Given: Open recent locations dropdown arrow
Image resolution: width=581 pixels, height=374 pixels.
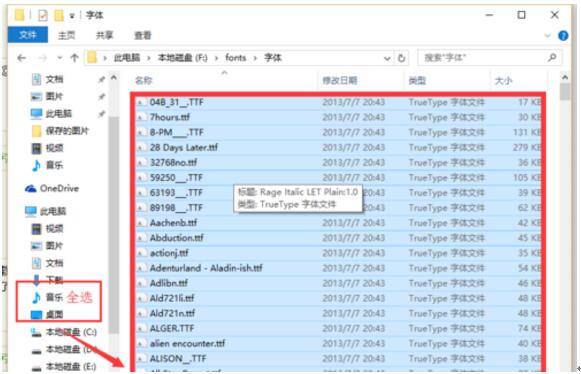Looking at the screenshot, I should click(60, 58).
